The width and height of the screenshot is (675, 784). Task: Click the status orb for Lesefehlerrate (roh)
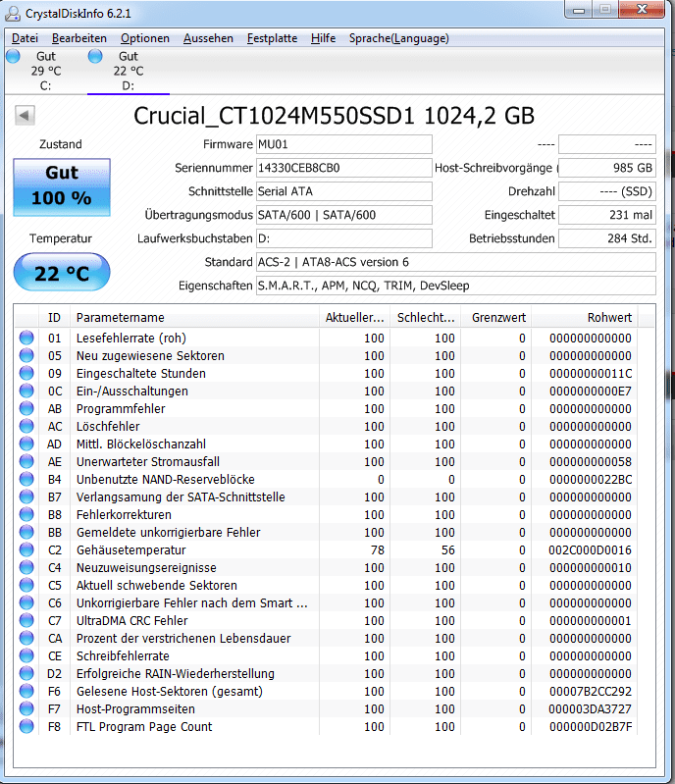point(26,338)
